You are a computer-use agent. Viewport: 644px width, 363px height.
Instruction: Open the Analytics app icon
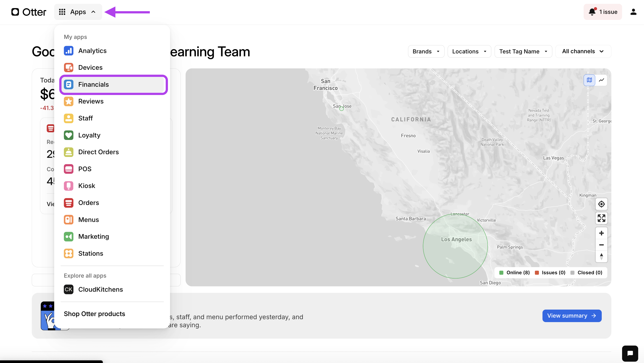[x=68, y=51]
